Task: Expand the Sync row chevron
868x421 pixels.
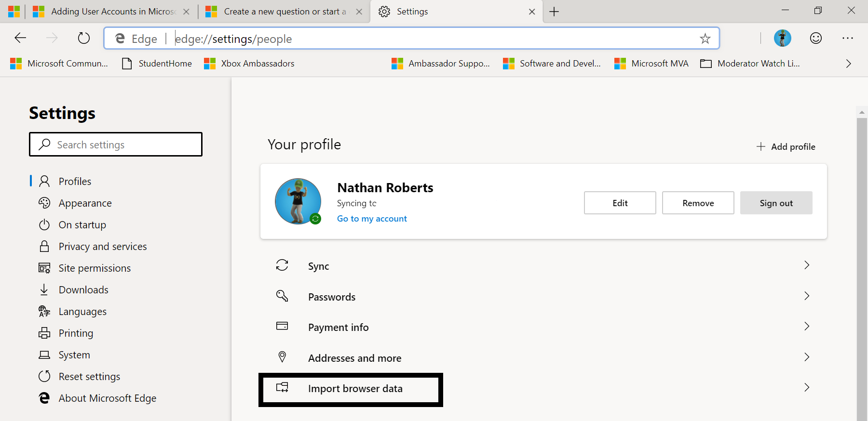Action: tap(807, 265)
